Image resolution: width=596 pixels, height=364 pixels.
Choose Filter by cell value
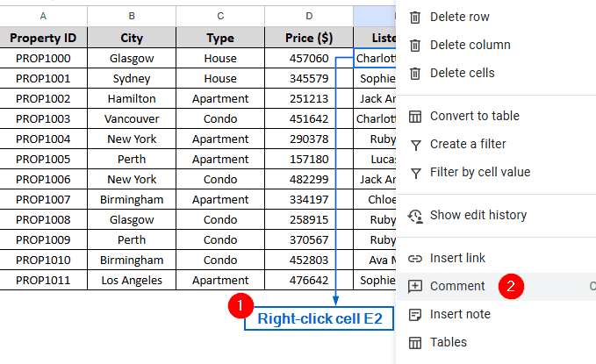coord(496,173)
